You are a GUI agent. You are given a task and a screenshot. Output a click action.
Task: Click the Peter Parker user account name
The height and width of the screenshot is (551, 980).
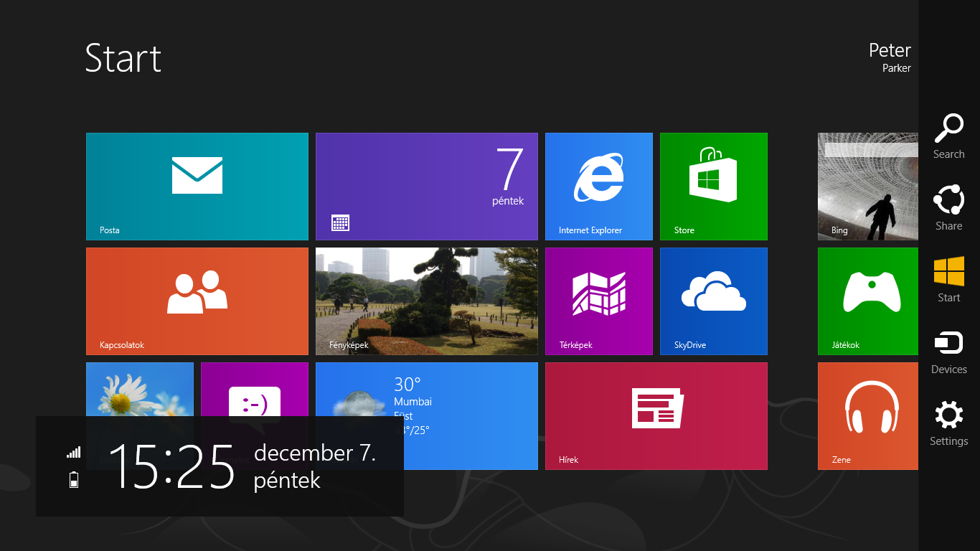(x=889, y=57)
